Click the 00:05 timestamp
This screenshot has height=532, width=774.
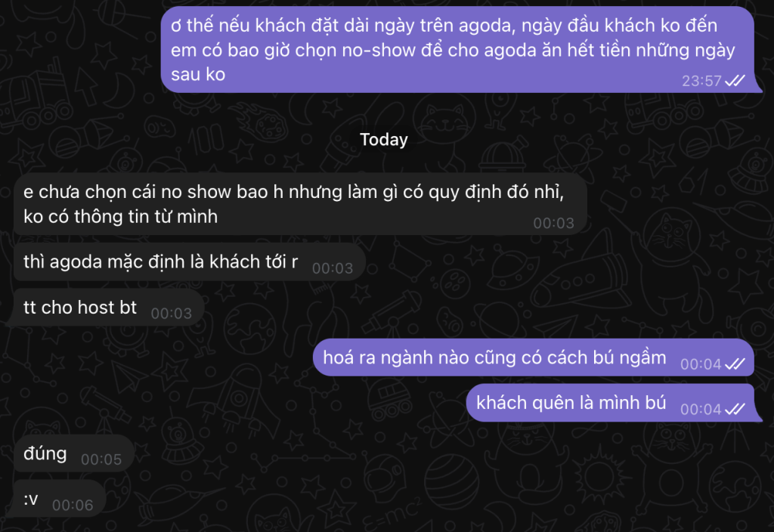click(101, 459)
